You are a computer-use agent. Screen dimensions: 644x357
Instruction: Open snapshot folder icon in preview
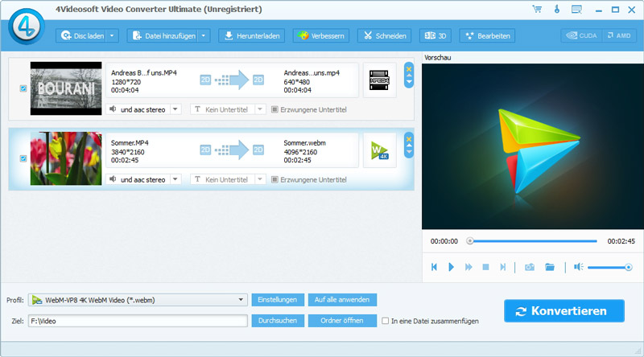tap(551, 267)
